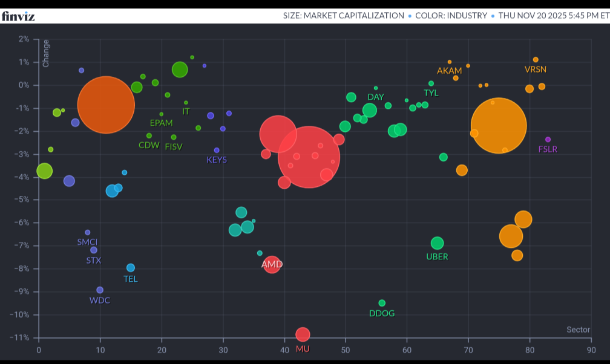Select the TYL bubble
Image resolution: width=610 pixels, height=364 pixels.
(431, 83)
